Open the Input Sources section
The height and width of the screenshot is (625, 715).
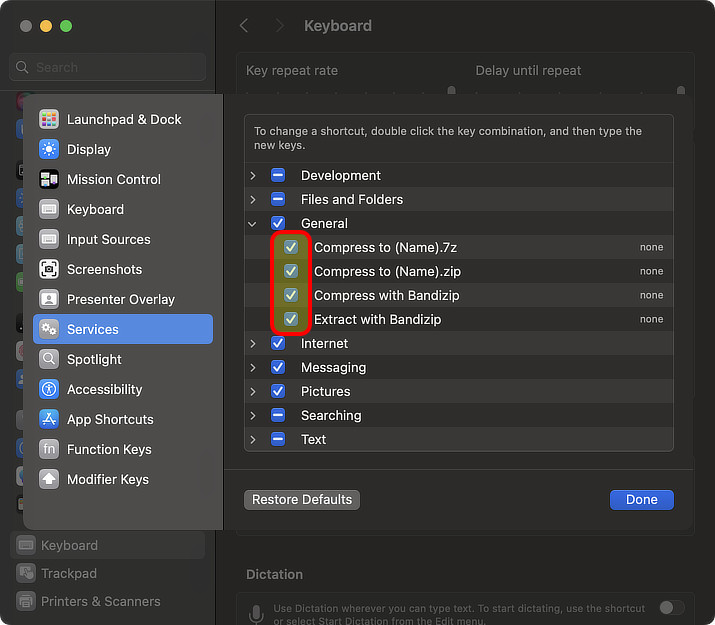pyautogui.click(x=108, y=239)
